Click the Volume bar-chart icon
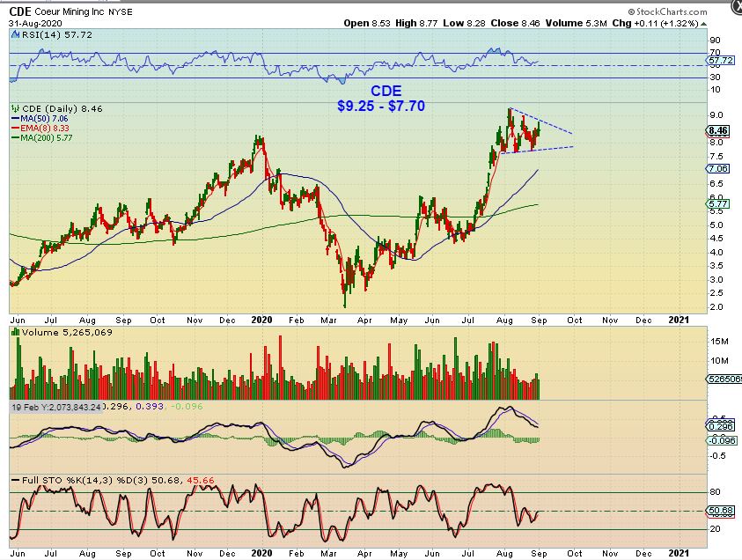 (x=16, y=332)
